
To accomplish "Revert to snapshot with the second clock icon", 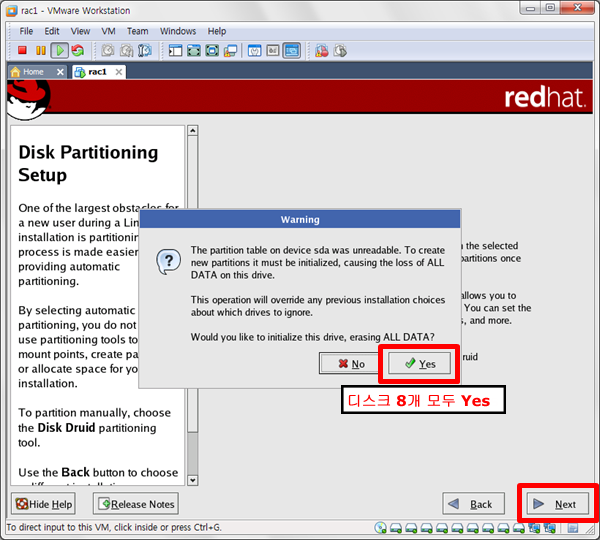I will pyautogui.click(x=127, y=50).
